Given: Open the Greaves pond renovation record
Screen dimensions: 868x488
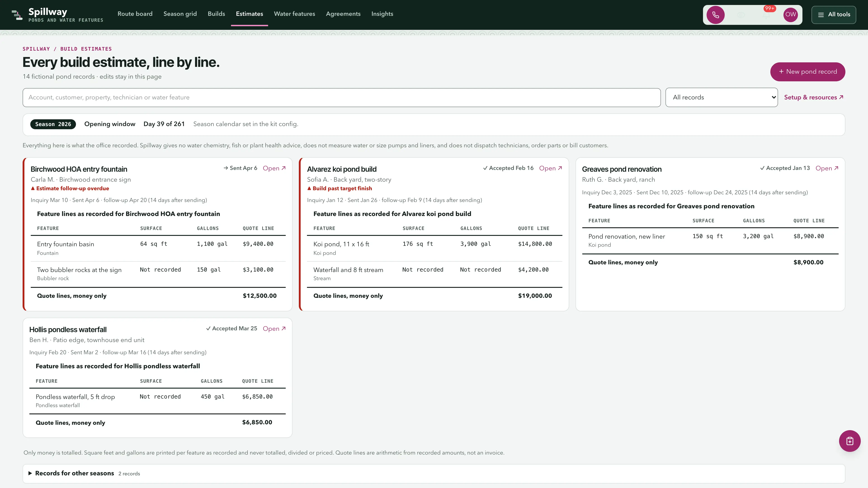Looking at the screenshot, I should click(827, 168).
